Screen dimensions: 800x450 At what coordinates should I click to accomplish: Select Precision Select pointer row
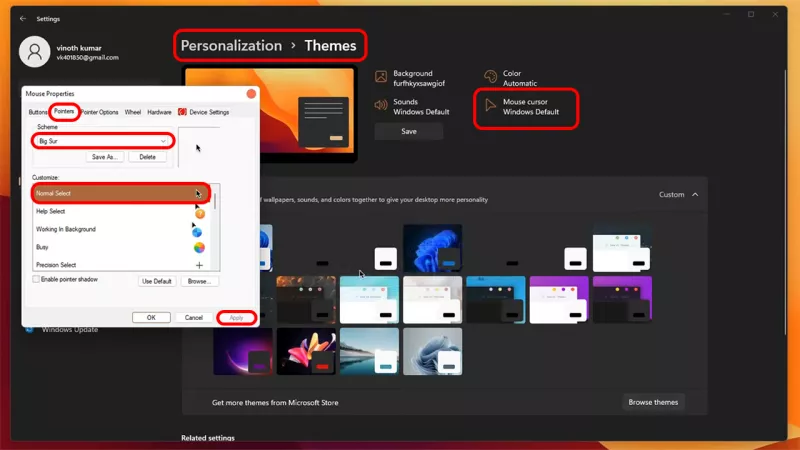tap(122, 265)
